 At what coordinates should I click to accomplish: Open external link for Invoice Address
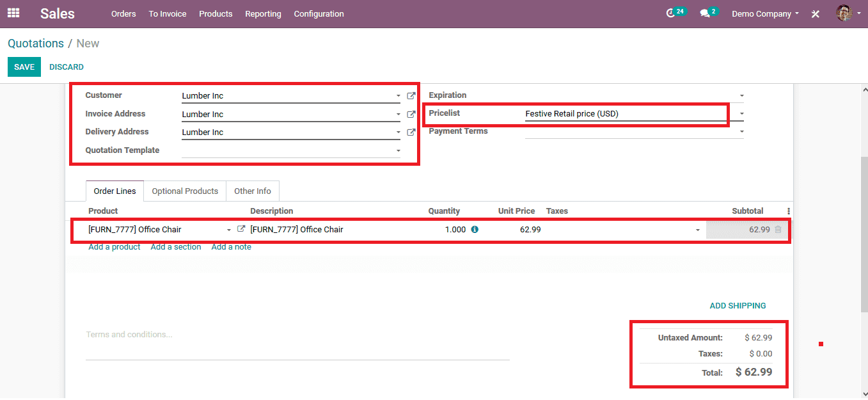pos(411,115)
